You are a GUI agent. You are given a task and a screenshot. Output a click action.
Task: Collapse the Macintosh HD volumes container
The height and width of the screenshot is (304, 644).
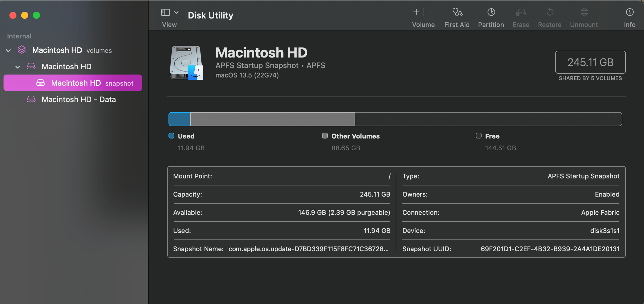point(9,50)
